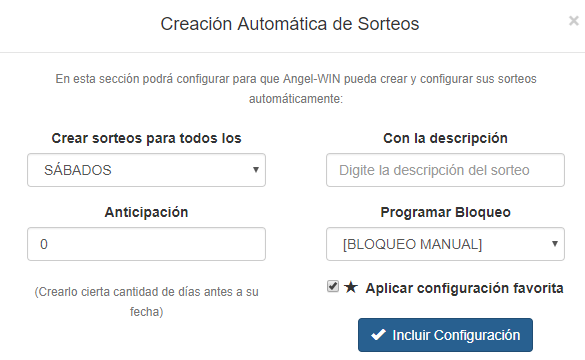Click the Incluir Configuración button
585x360 pixels.
coord(445,335)
